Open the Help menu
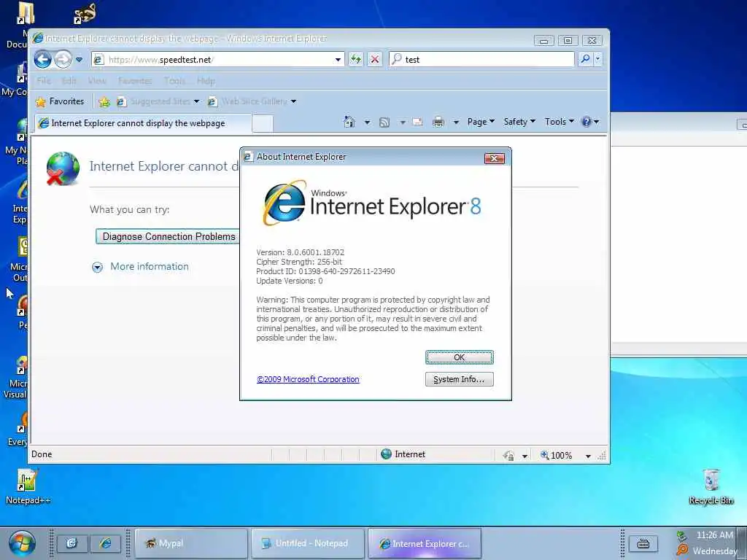747x560 pixels. (206, 81)
